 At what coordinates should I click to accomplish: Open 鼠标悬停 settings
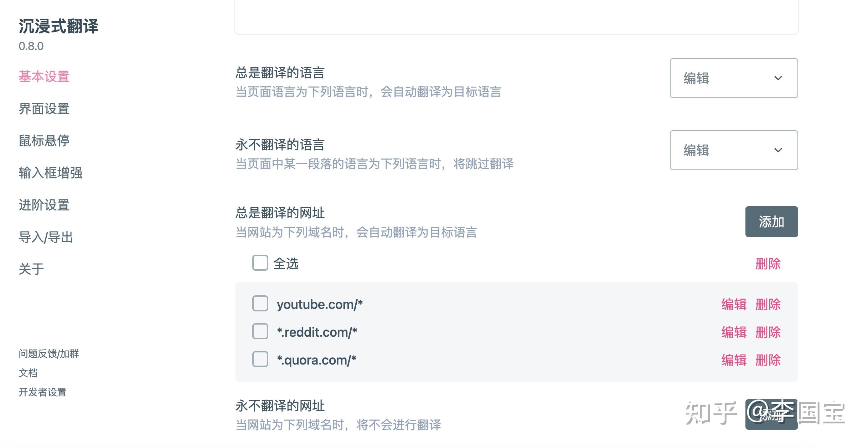point(44,141)
